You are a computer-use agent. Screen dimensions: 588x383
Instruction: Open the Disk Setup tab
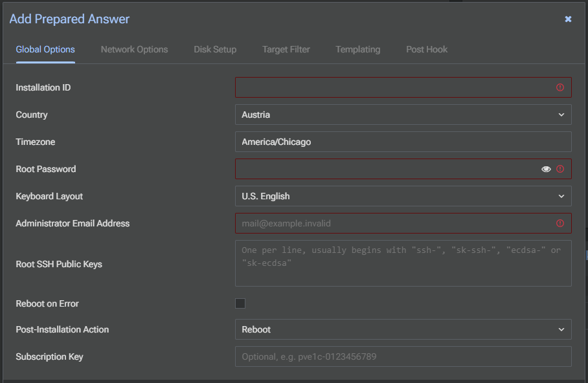tap(215, 49)
